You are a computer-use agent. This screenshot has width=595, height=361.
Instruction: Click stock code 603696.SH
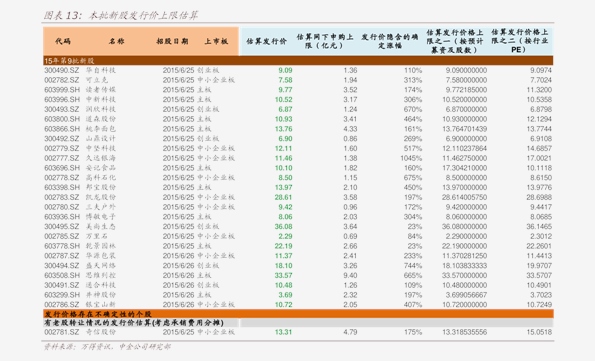coord(62,168)
